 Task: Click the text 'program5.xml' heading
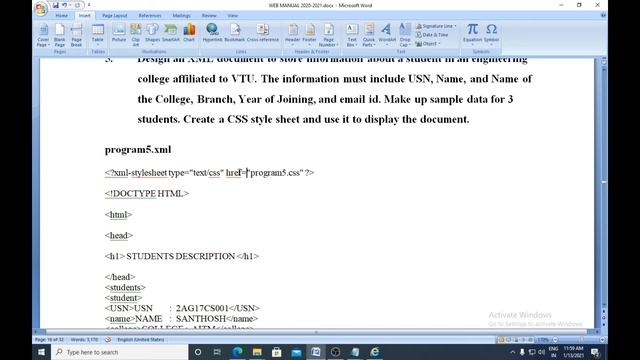point(138,150)
